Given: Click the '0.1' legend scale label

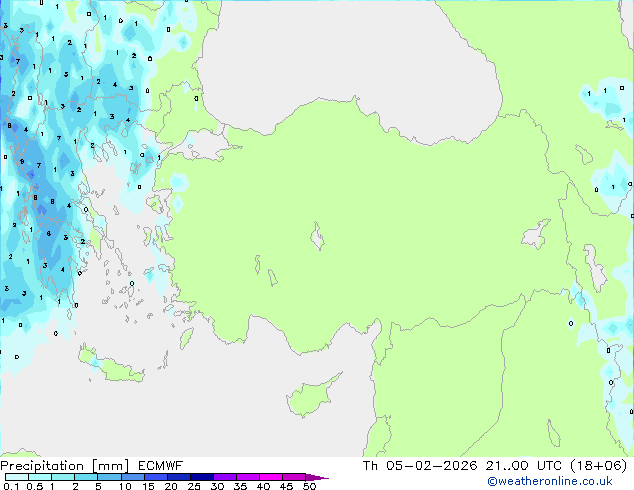Looking at the screenshot, I should tap(12, 486).
